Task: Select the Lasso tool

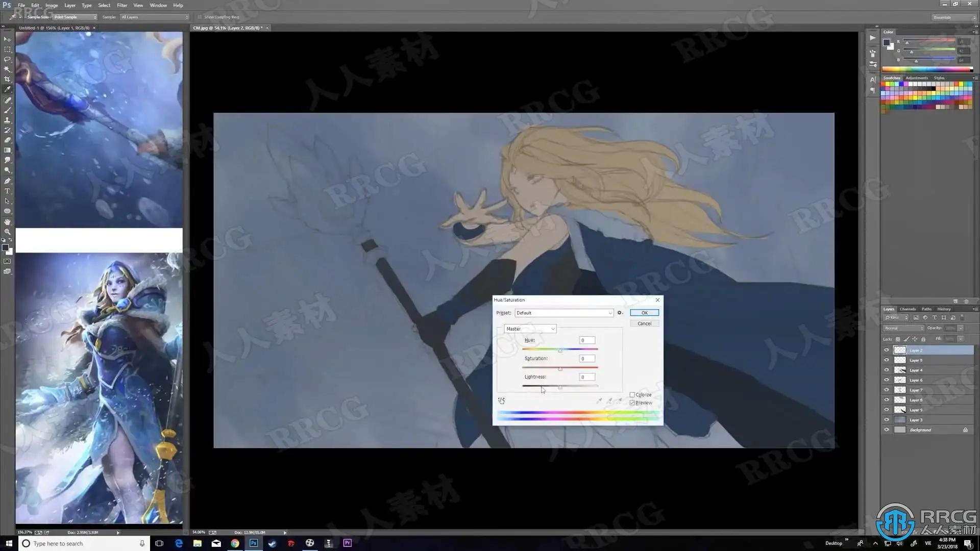Action: click(x=7, y=59)
